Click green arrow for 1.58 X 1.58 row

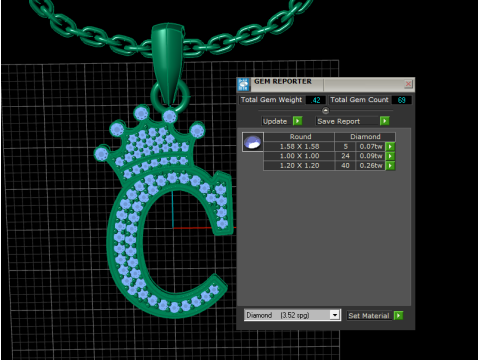point(390,146)
